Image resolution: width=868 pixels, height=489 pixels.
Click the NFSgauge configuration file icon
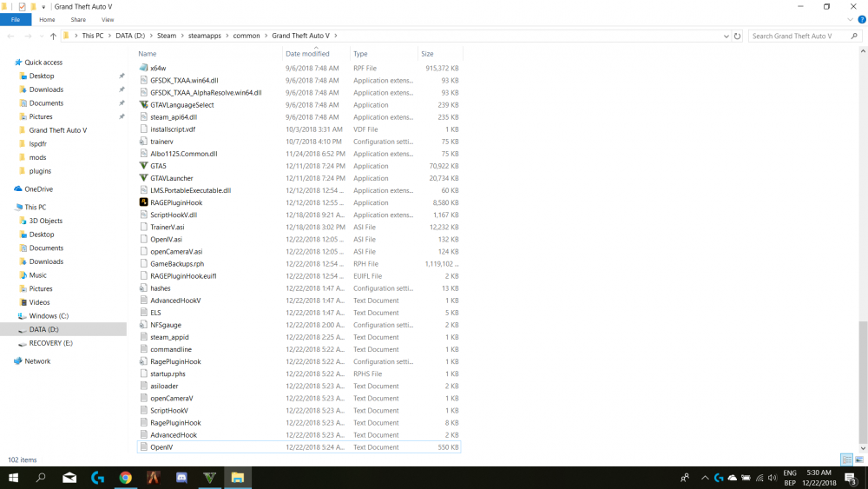(x=143, y=325)
